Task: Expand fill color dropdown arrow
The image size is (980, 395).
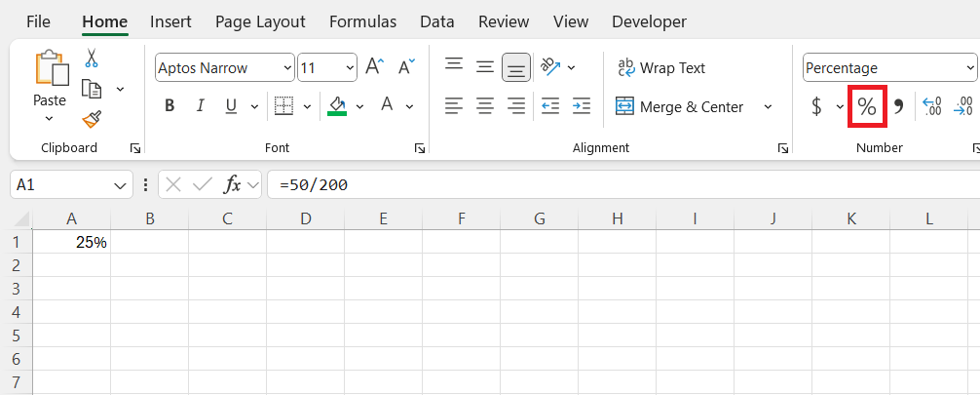Action: pyautogui.click(x=359, y=106)
